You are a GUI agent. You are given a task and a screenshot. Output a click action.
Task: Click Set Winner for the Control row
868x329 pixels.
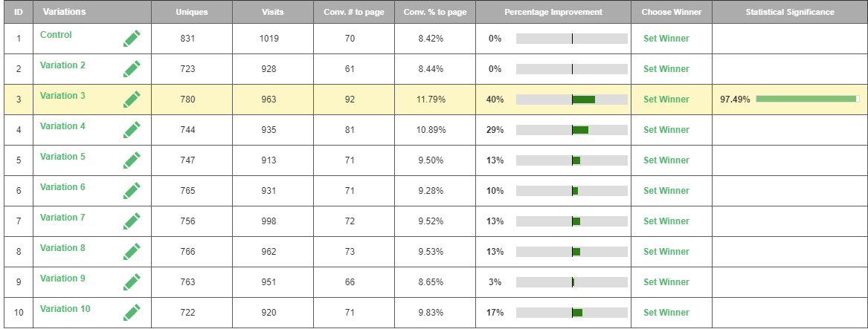tap(666, 39)
